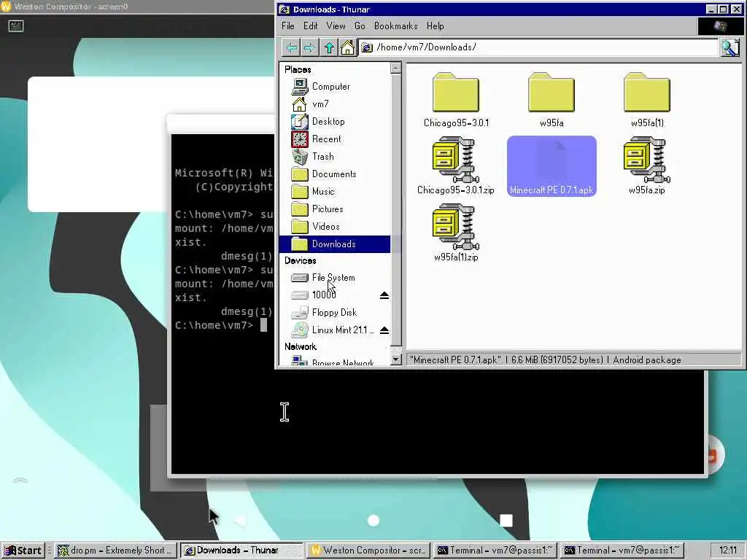The height and width of the screenshot is (560, 747).
Task: Switch to dro.pm taskbar window
Action: 116,551
